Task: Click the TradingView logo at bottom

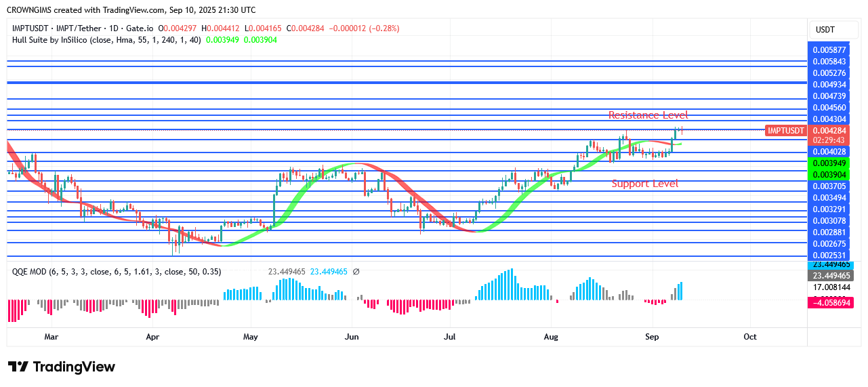Action: pos(62,367)
